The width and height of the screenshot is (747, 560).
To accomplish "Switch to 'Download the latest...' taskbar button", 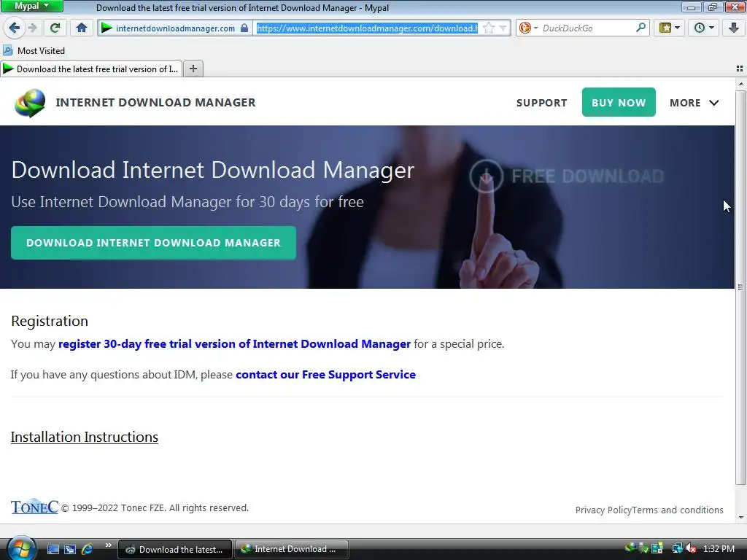I will tap(175, 549).
